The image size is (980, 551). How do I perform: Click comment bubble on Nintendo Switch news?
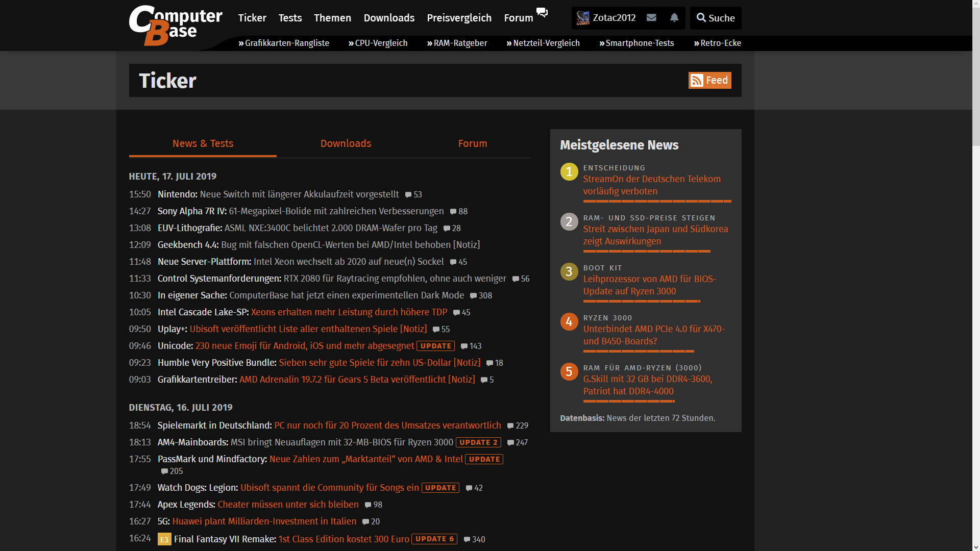pos(408,195)
